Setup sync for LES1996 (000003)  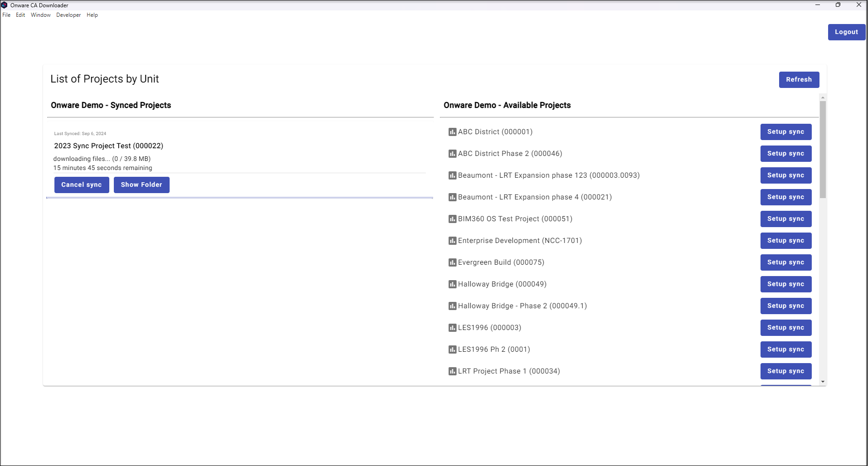coord(785,328)
